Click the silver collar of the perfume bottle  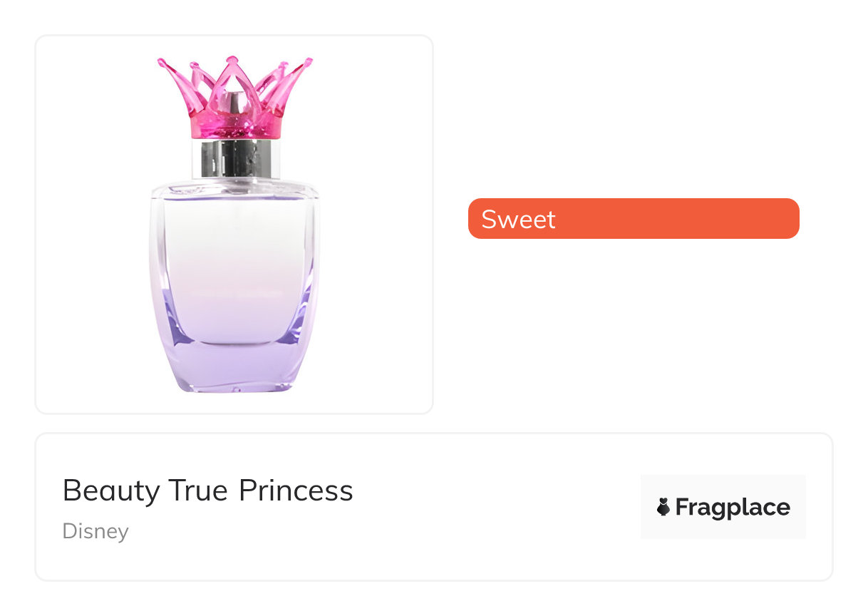[234, 158]
